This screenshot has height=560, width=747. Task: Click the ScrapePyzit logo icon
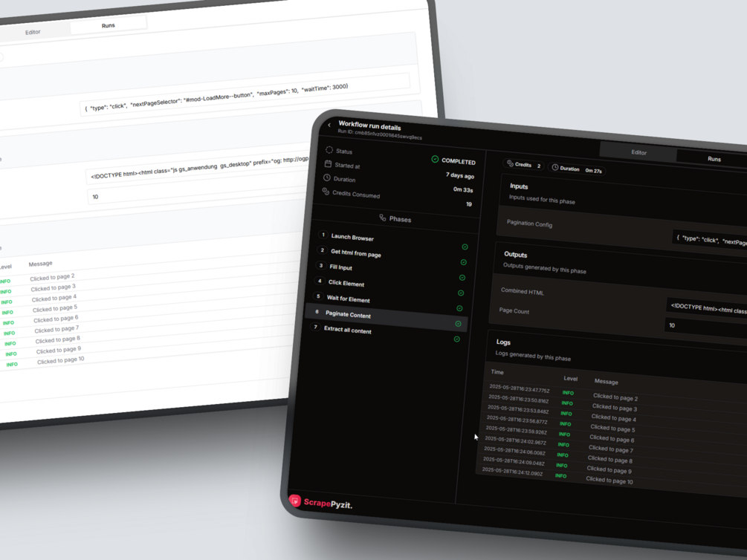pyautogui.click(x=295, y=500)
